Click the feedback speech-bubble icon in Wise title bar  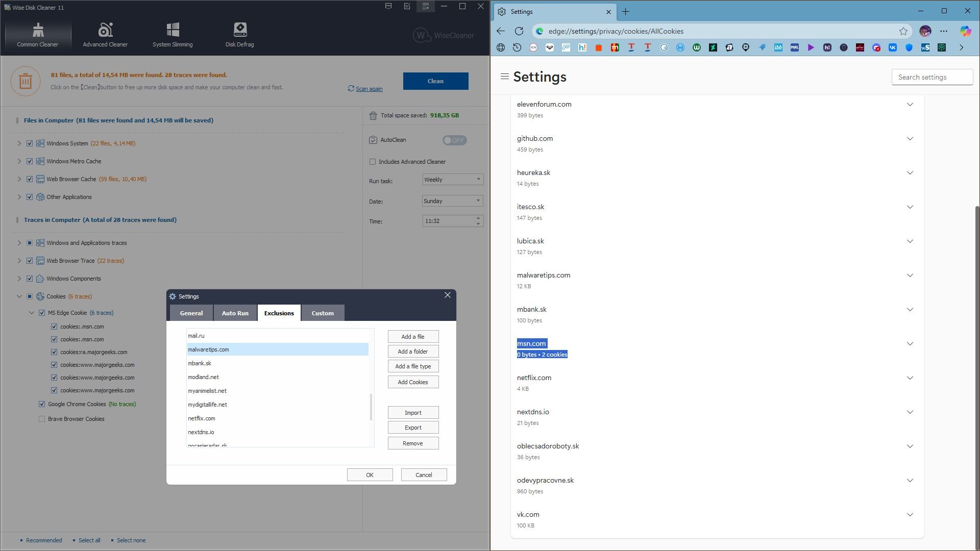click(x=388, y=7)
